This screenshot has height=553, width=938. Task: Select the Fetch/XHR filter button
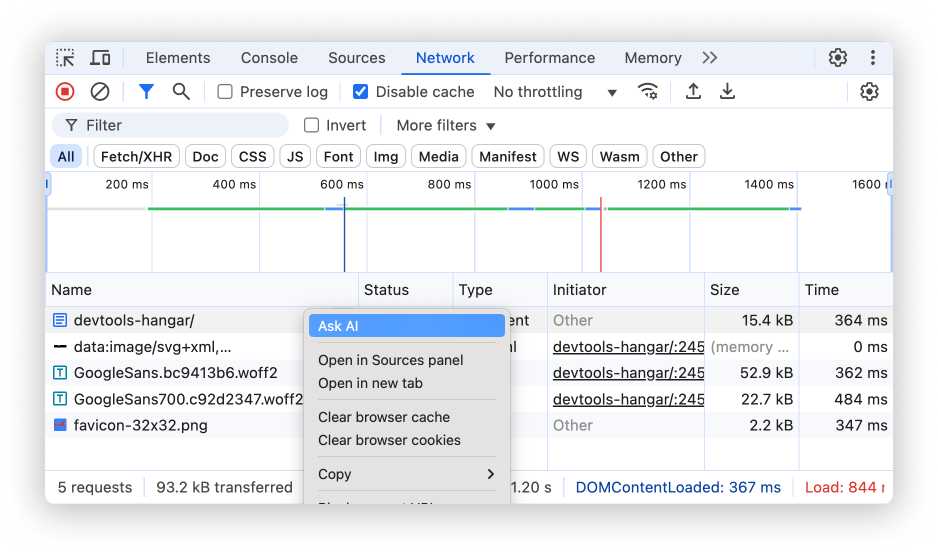(x=136, y=156)
